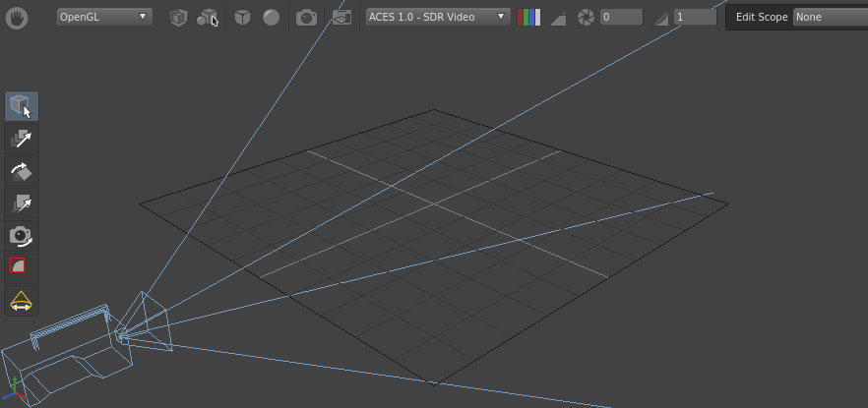Viewport: 868px width, 408px height.
Task: Open the Edit Scope None dropdown
Action: 830,17
